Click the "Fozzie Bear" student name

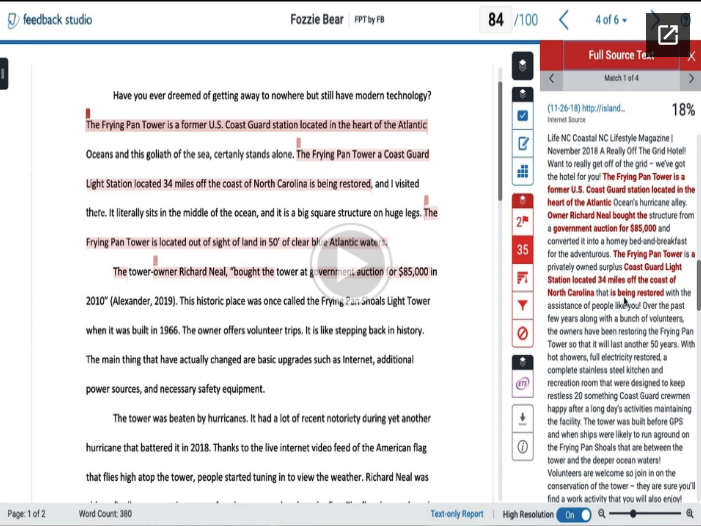coord(317,20)
